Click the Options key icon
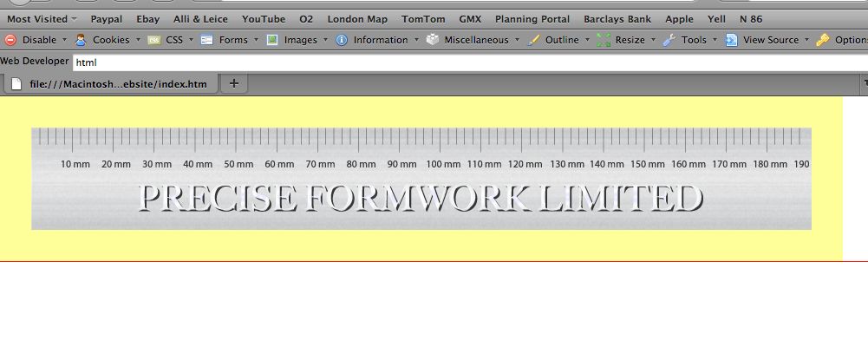 tap(823, 40)
